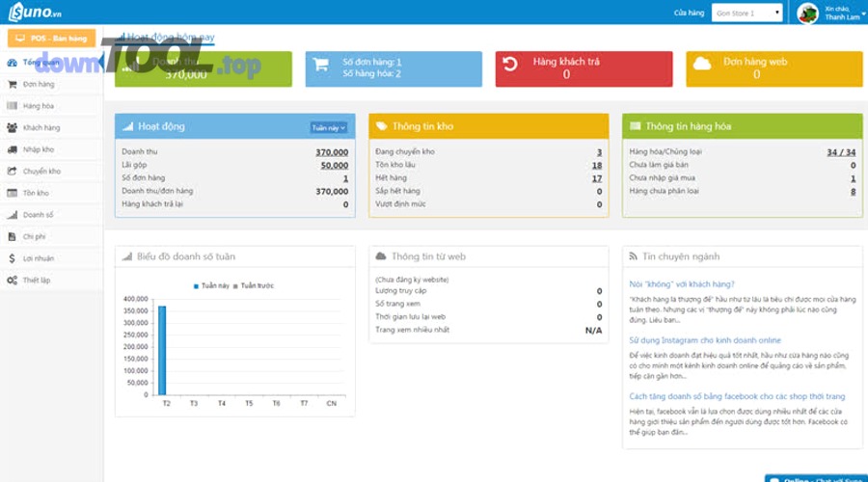
Task: Open the Doanh số sidebar item
Action: [x=39, y=215]
